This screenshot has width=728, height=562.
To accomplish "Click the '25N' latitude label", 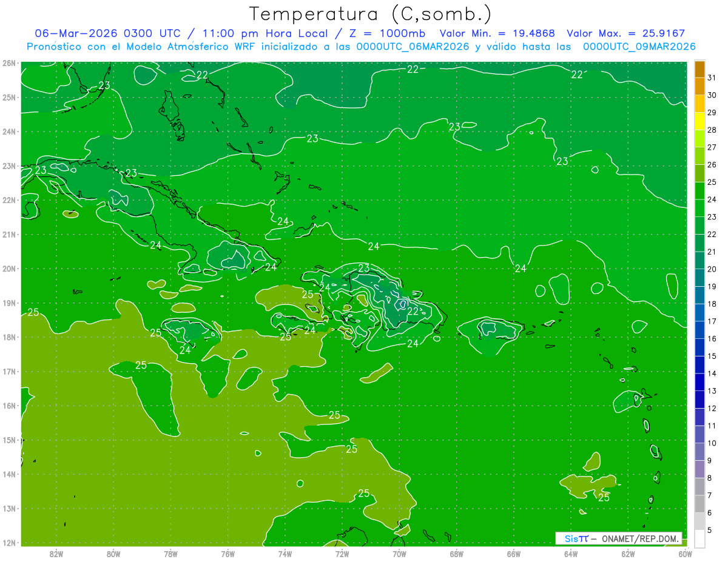I will (8, 97).
